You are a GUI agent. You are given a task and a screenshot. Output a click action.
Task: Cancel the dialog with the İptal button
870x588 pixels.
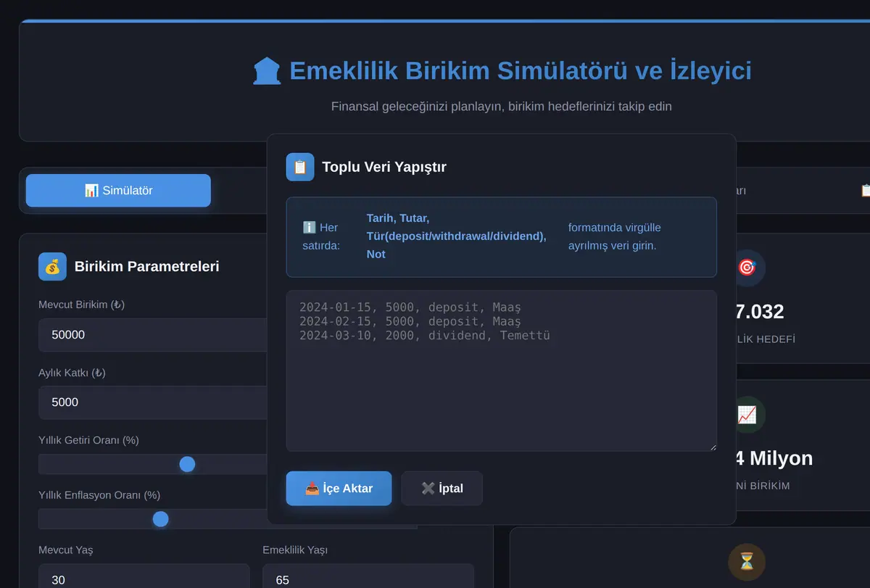pos(442,489)
